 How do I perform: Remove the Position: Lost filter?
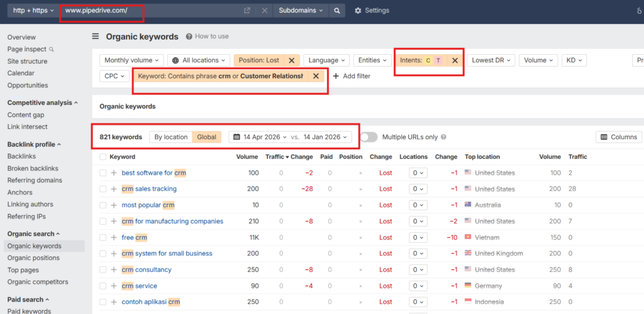tap(291, 60)
